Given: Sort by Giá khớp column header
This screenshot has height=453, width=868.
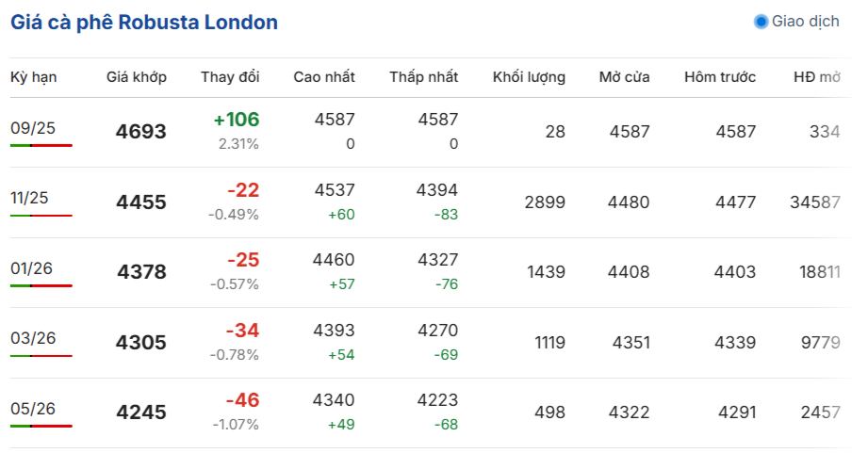Looking at the screenshot, I should 137,77.
